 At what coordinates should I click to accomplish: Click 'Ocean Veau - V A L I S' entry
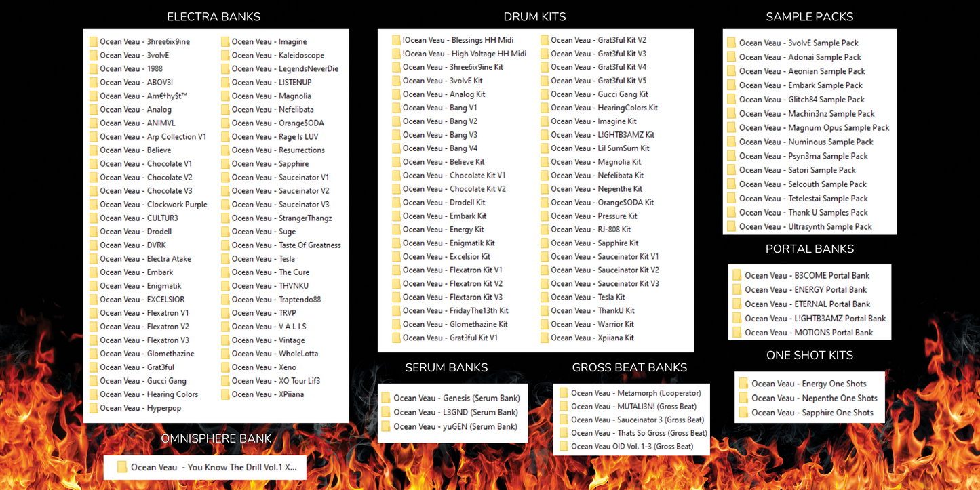269,327
